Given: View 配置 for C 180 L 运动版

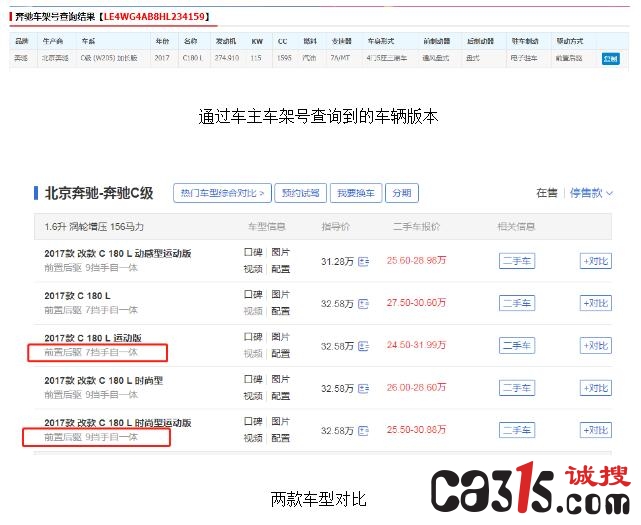Looking at the screenshot, I should [x=280, y=354].
